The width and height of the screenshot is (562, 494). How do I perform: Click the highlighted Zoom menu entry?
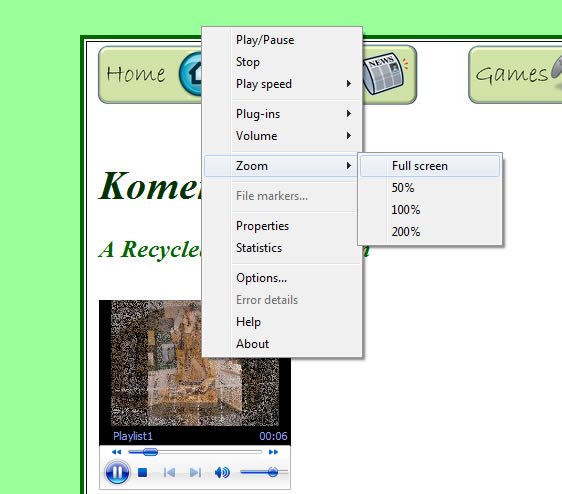pyautogui.click(x=281, y=166)
